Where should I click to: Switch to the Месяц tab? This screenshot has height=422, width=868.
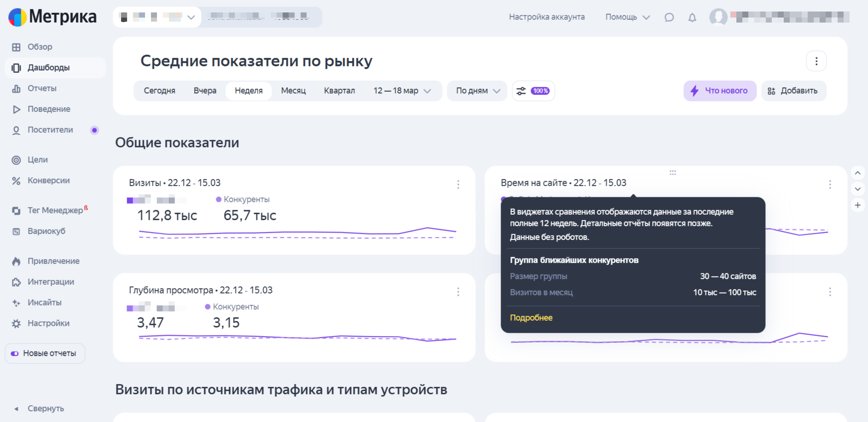click(293, 90)
